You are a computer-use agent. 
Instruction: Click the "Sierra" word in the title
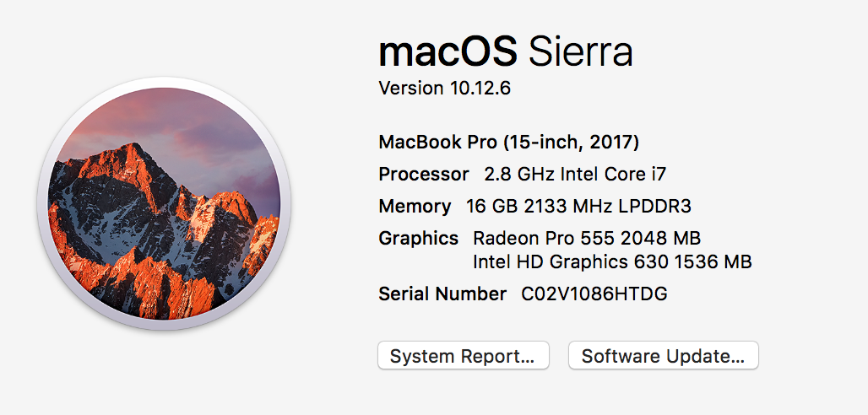(x=580, y=52)
